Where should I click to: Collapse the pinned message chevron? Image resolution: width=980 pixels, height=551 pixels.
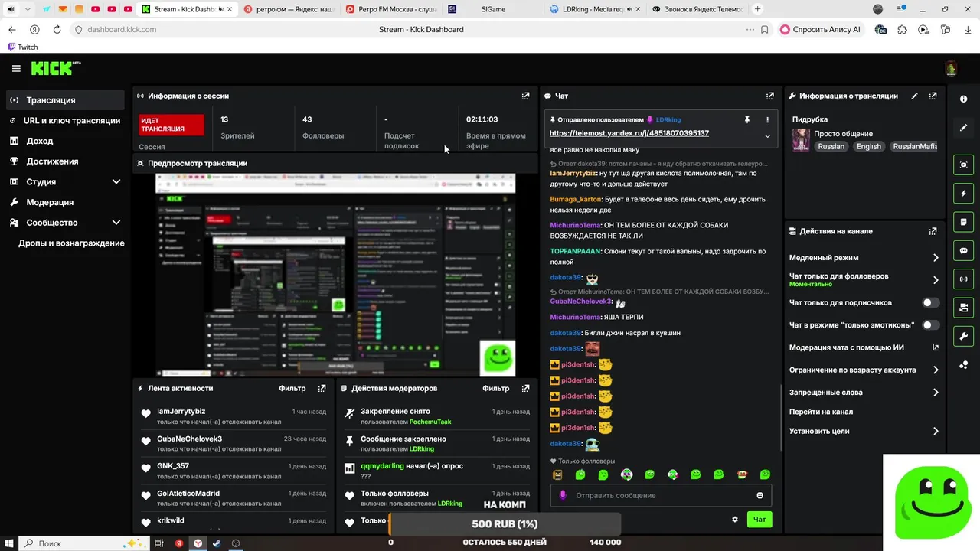point(767,136)
